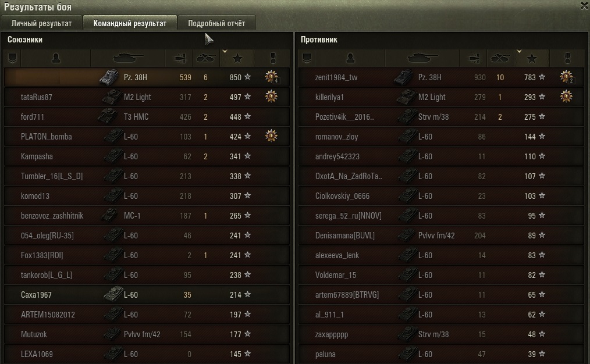Sort enemies by tank vehicle icon

pos(422,58)
